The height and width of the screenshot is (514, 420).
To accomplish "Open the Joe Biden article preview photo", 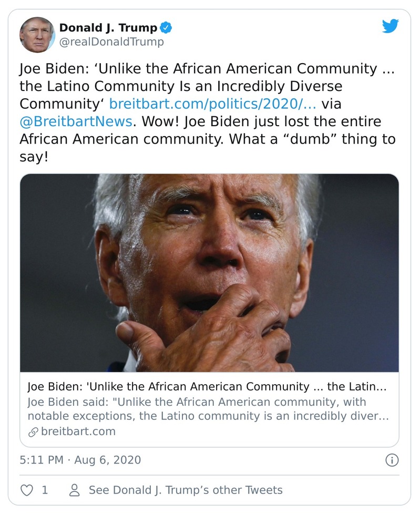I will point(209,273).
